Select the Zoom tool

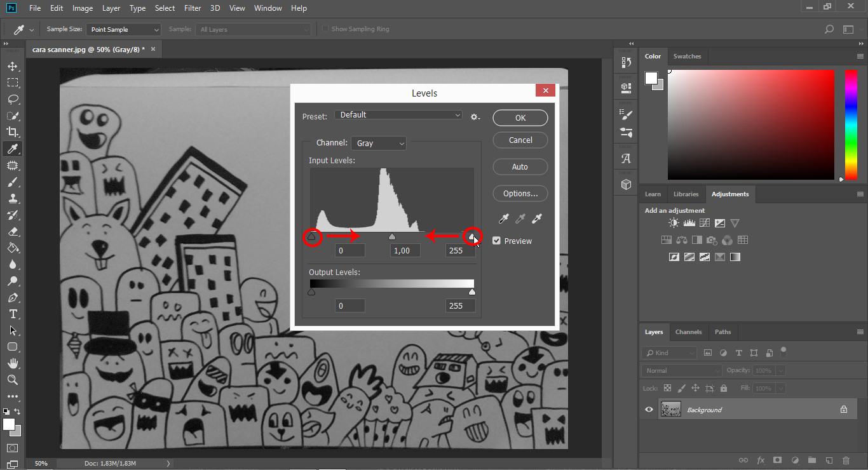12,380
